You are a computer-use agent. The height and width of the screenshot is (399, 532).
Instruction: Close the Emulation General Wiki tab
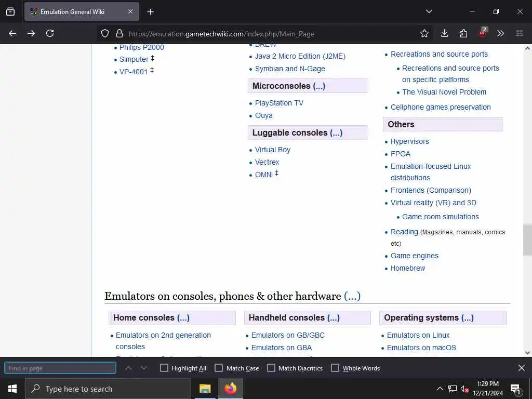(x=130, y=11)
